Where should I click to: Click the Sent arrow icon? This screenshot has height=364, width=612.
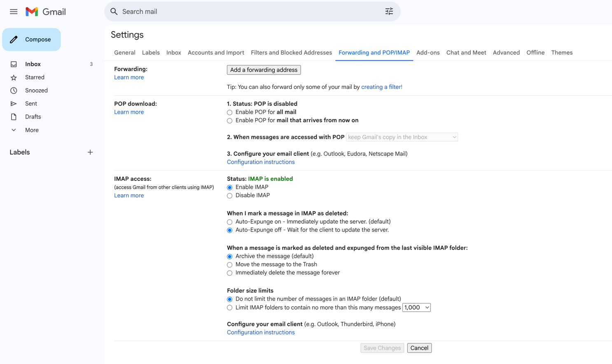point(14,104)
